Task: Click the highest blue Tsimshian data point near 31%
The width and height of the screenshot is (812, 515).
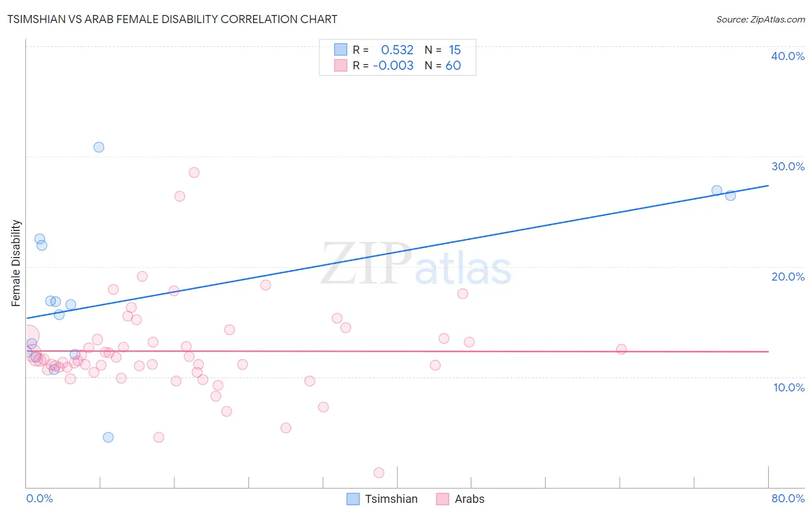Action: pyautogui.click(x=99, y=147)
